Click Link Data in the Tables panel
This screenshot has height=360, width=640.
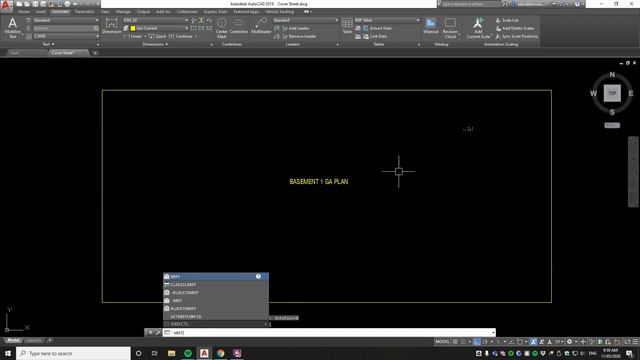click(375, 36)
